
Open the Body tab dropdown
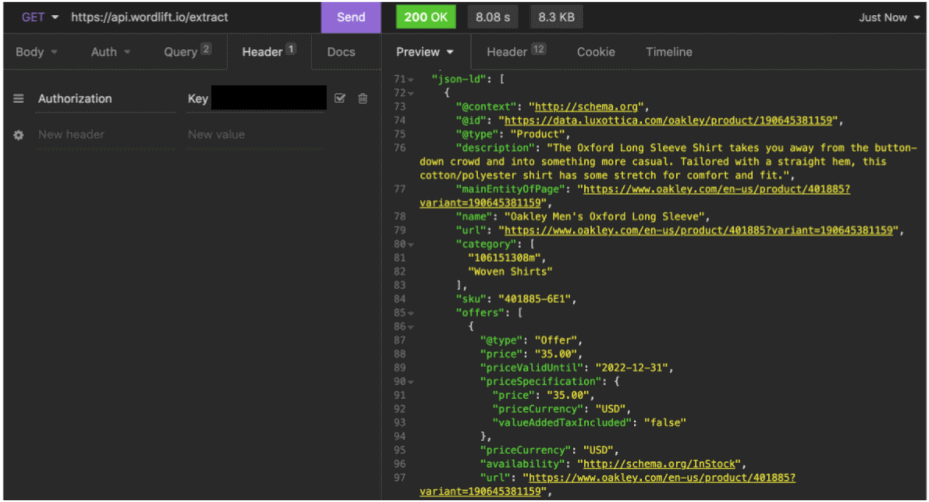(36, 52)
